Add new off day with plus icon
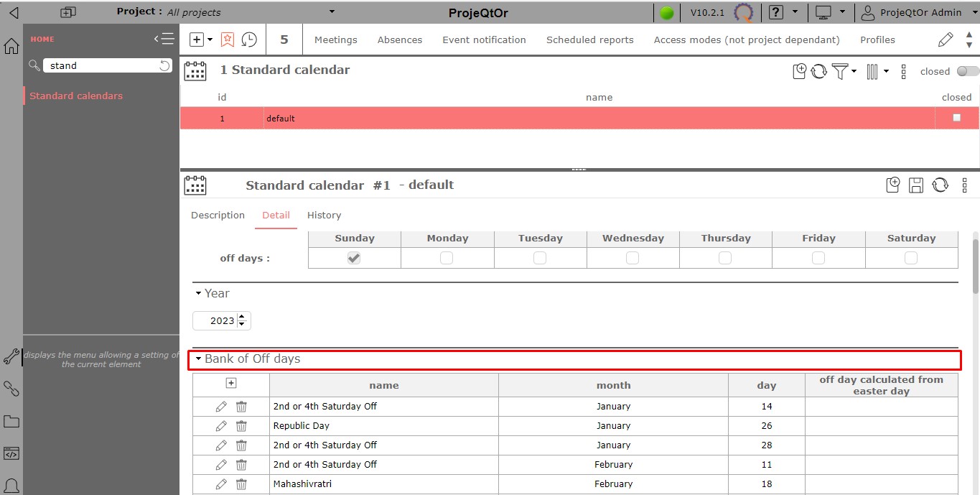The image size is (980, 495). point(230,384)
